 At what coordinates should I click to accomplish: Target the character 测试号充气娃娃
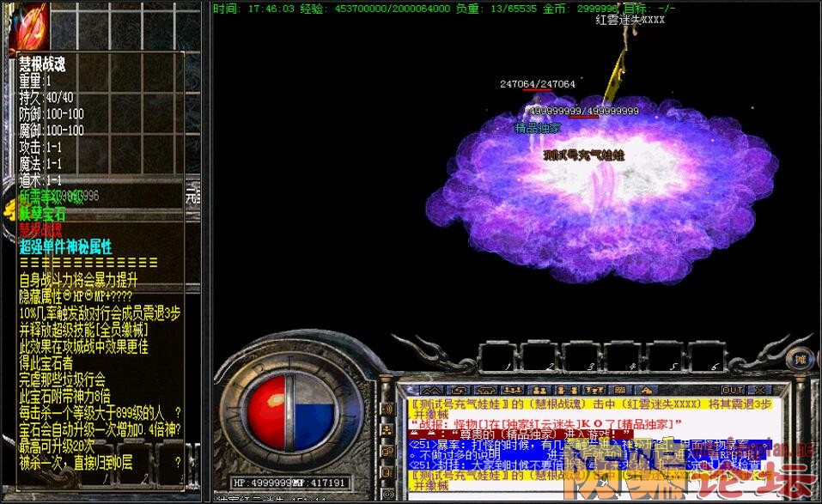click(x=584, y=155)
